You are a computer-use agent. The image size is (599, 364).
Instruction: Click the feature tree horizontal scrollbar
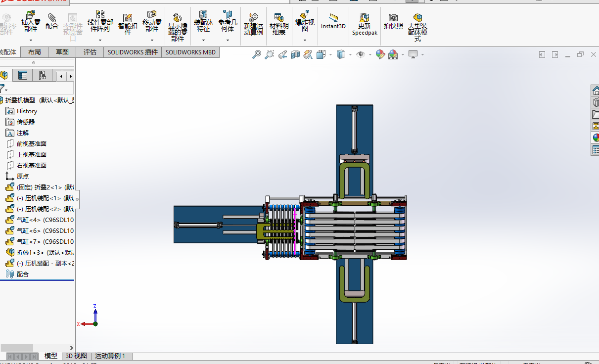tap(37, 348)
